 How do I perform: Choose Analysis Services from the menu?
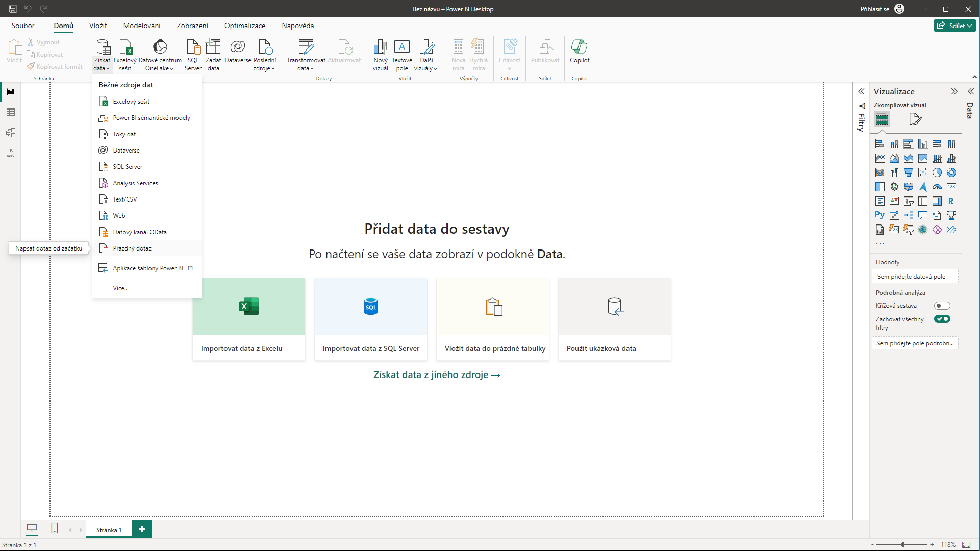pos(147,183)
